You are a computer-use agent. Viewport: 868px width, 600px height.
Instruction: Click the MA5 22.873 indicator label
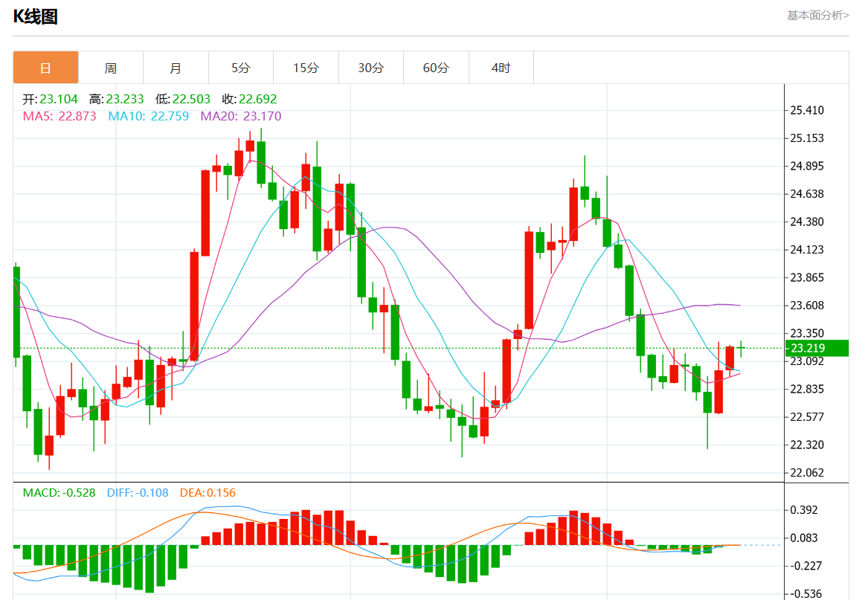pyautogui.click(x=60, y=116)
